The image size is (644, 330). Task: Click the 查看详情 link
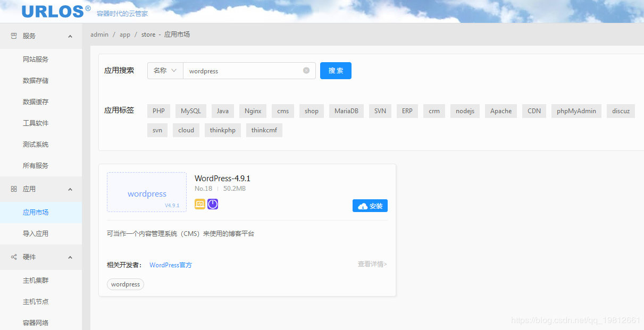(x=371, y=264)
